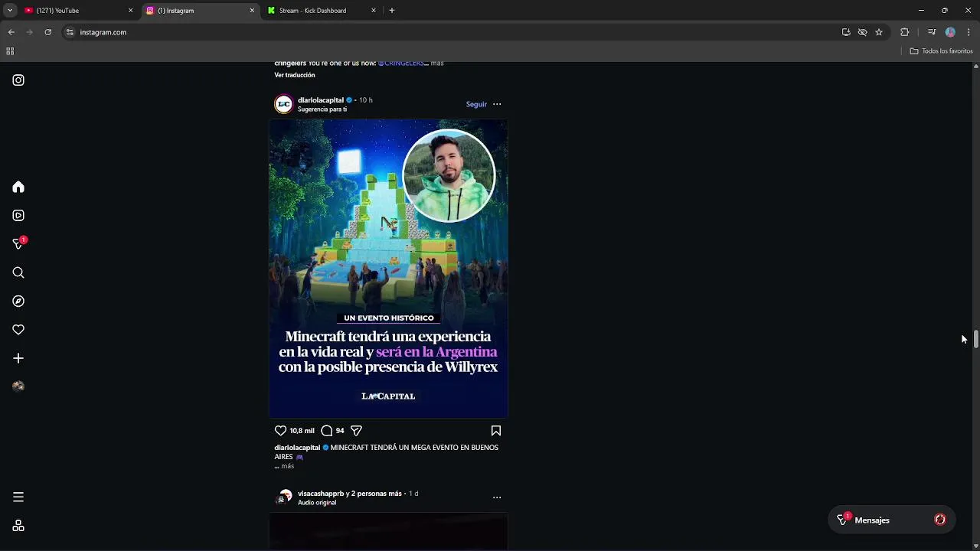
Task: Open profile avatar in the sidebar
Action: (x=18, y=386)
